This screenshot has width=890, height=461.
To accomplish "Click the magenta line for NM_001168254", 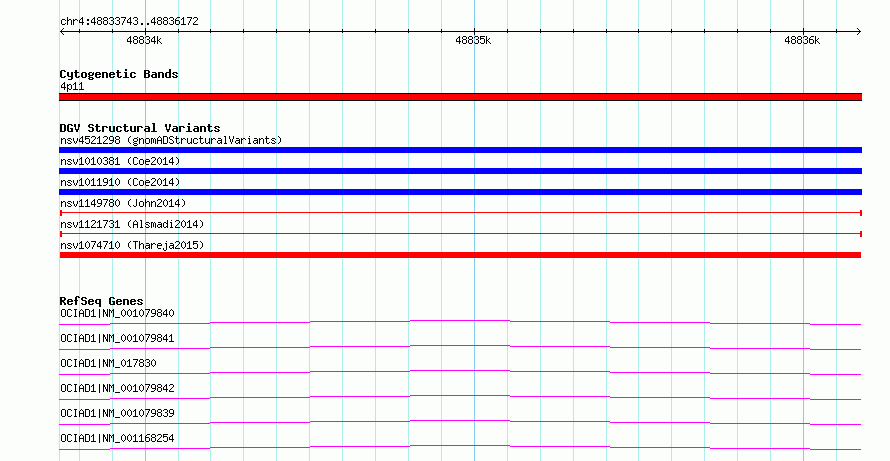I will [460, 447].
